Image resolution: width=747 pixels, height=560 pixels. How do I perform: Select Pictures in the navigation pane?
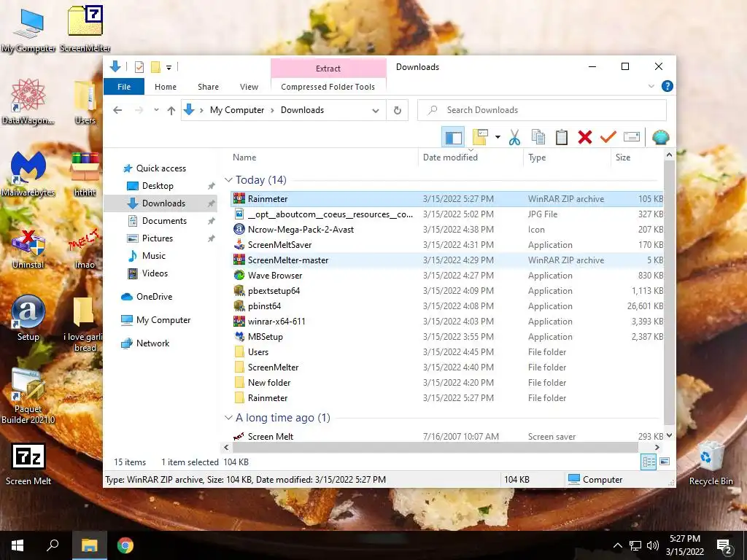point(158,238)
